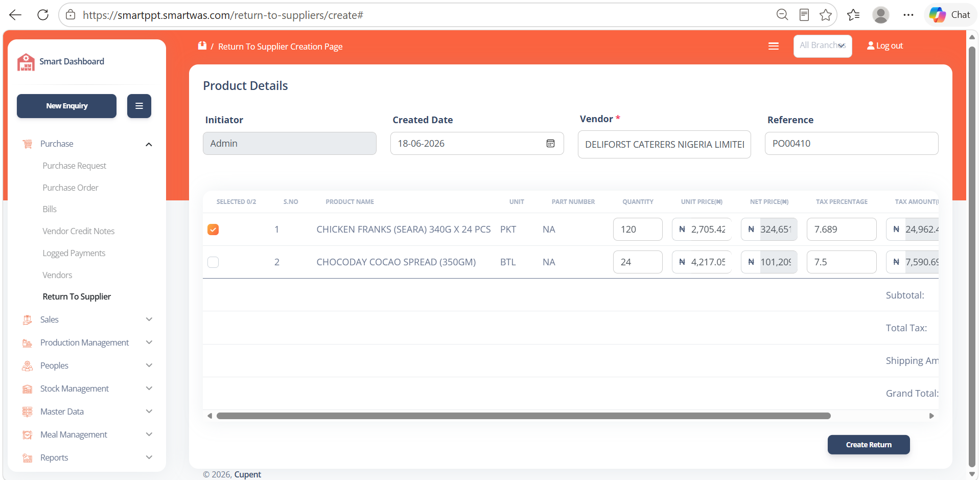Click the Peoples menu icon

[28, 366]
